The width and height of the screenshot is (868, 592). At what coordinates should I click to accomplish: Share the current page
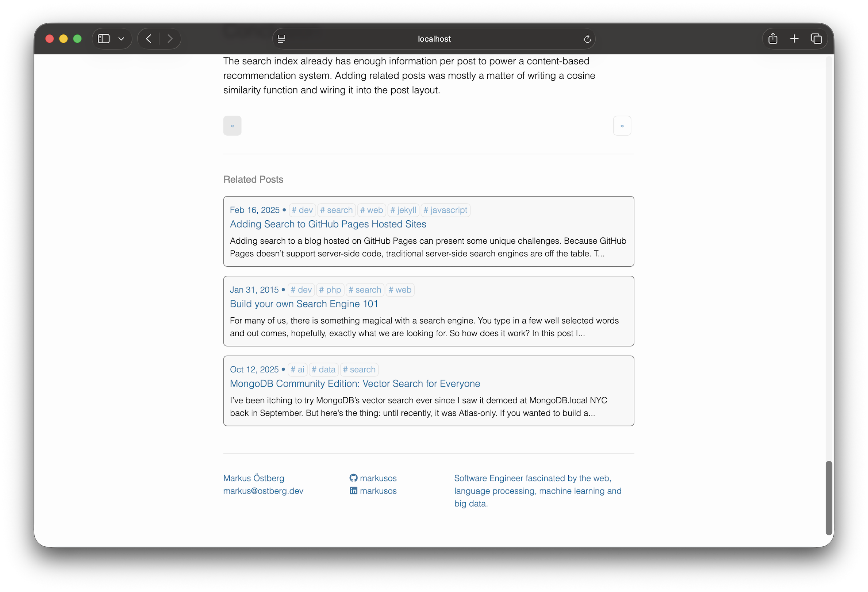coord(772,38)
